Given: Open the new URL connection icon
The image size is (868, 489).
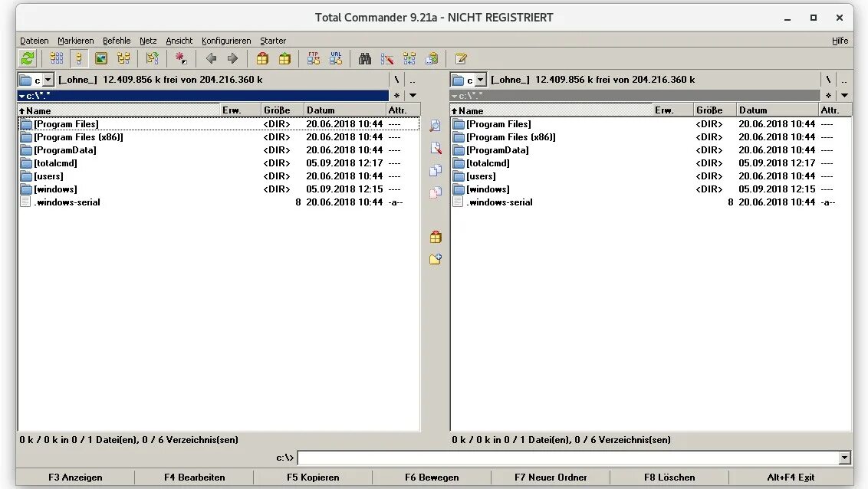Looking at the screenshot, I should coord(335,58).
